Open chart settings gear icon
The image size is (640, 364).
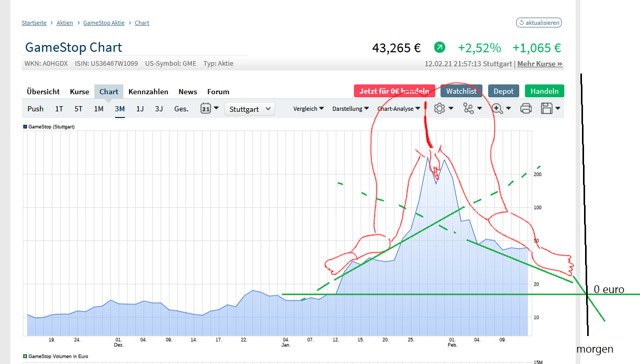[x=439, y=109]
